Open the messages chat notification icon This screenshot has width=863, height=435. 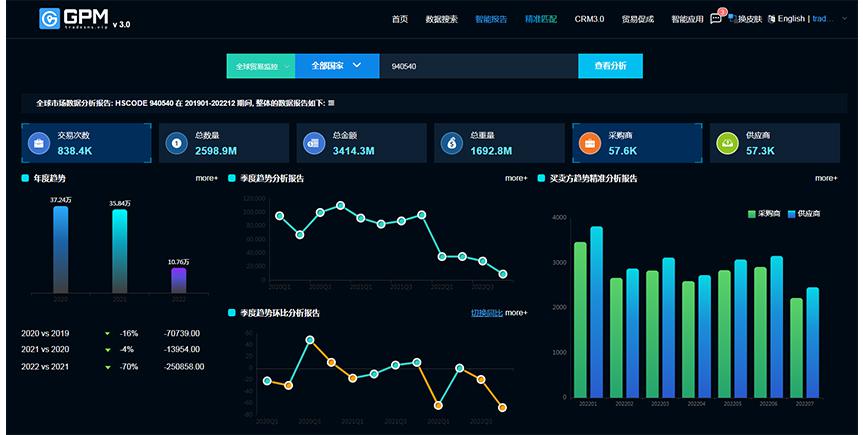point(716,18)
